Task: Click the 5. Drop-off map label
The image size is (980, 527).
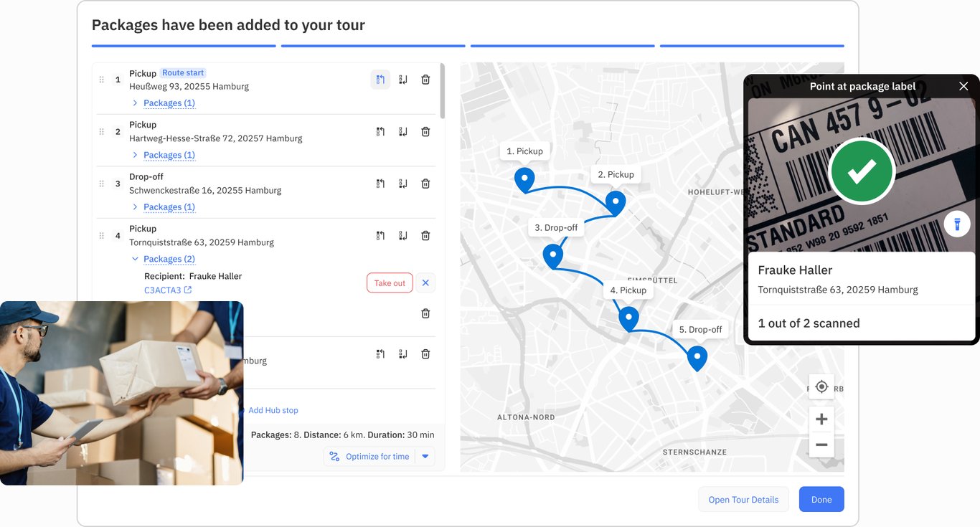Action: (700, 330)
